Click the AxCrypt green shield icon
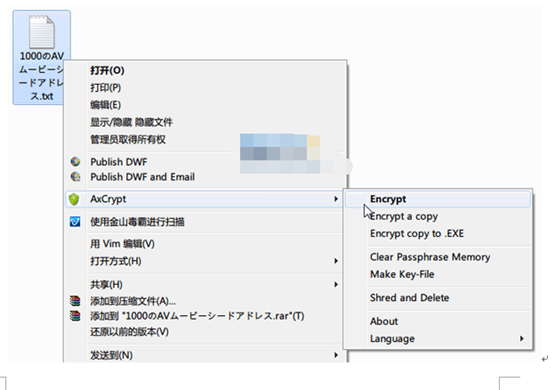The height and width of the screenshot is (390, 554). pyautogui.click(x=74, y=199)
